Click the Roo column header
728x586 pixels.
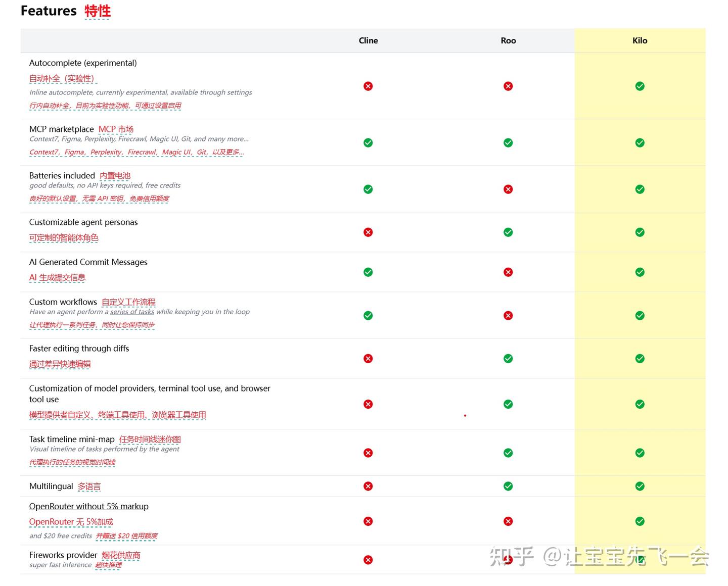[508, 40]
